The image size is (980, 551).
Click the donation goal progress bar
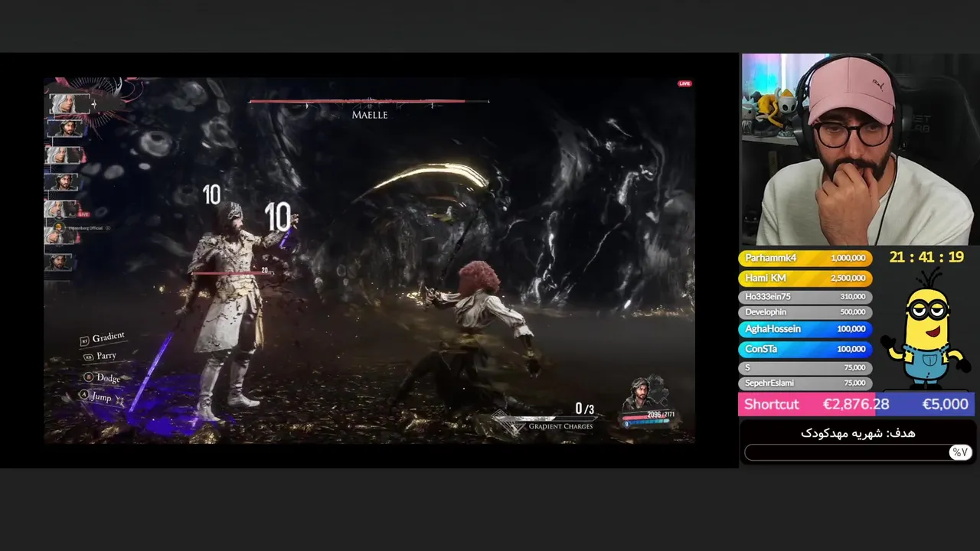857,452
